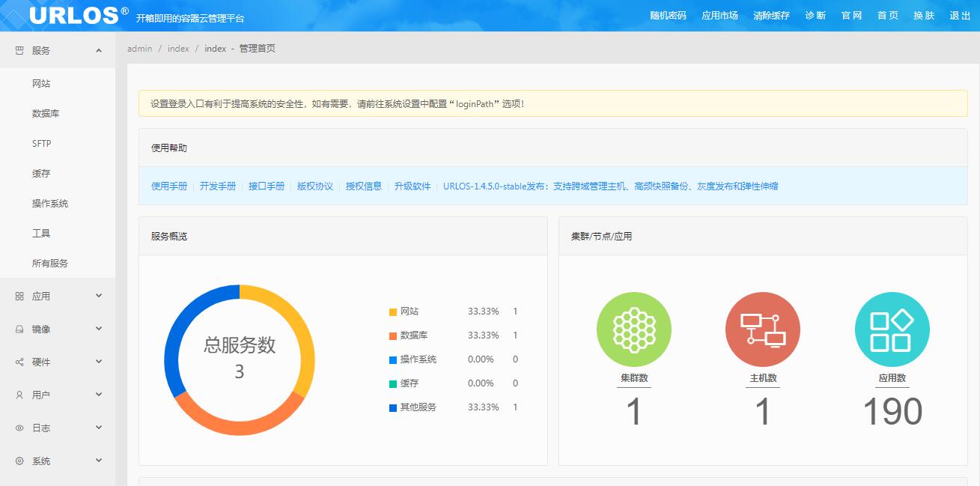
Task: Open the 应用市场 link in top bar
Action: (719, 16)
